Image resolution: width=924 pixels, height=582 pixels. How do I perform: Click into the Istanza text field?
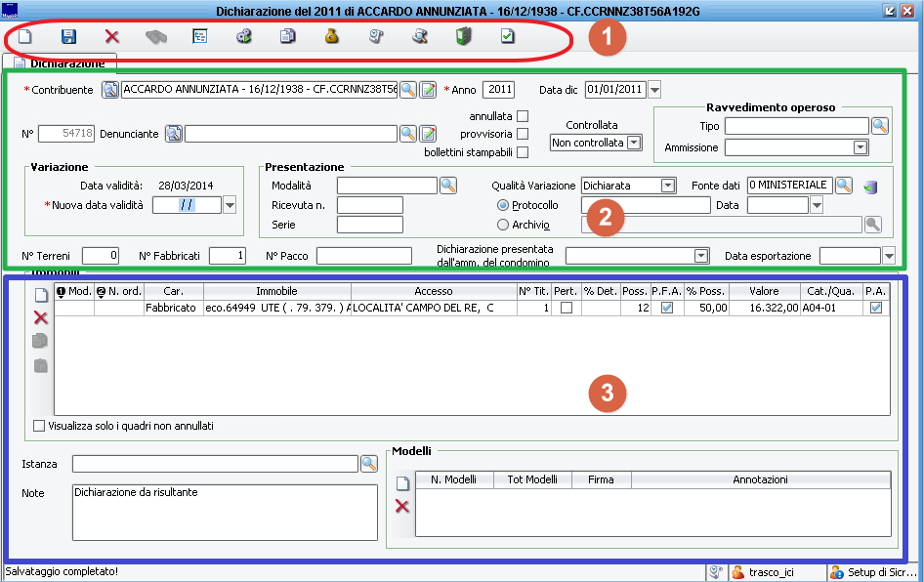215,464
